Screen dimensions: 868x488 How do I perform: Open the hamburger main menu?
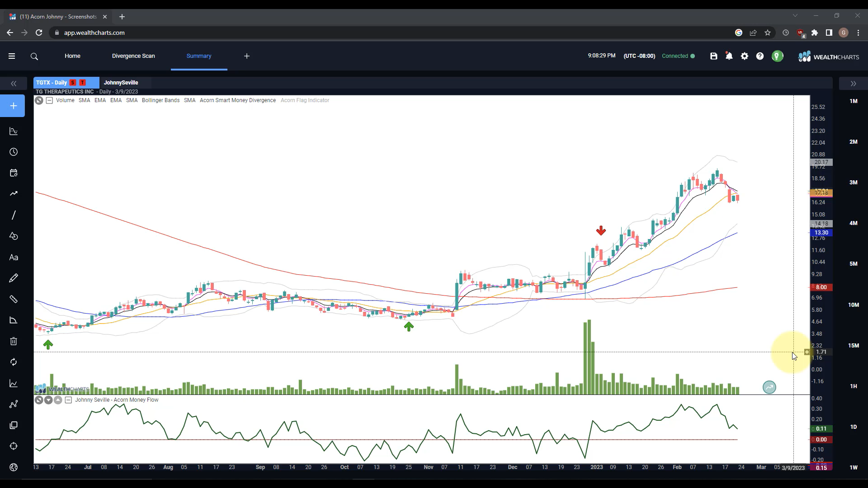(x=12, y=56)
